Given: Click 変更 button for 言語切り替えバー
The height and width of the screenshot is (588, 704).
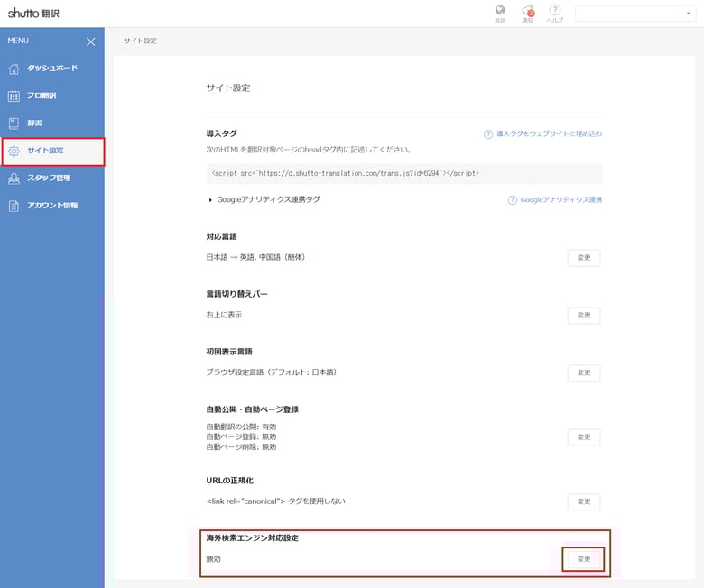Looking at the screenshot, I should [584, 316].
